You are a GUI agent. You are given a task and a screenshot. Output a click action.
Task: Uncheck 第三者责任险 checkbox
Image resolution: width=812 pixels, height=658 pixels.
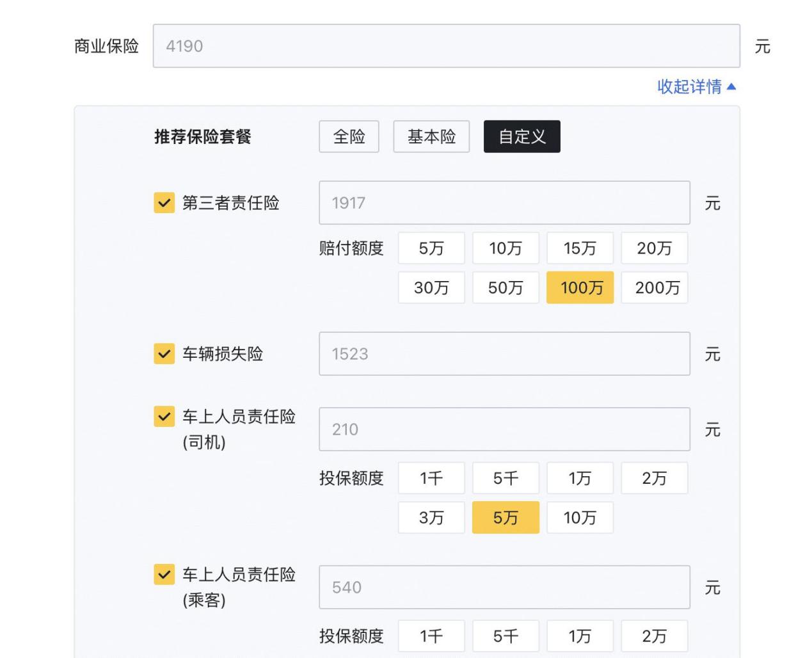tap(164, 203)
